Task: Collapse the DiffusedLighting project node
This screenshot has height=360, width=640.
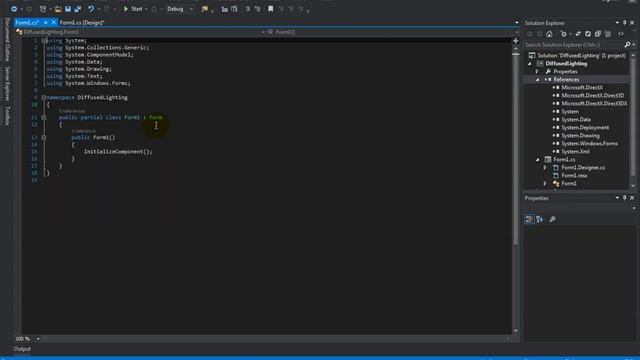Action: click(x=530, y=64)
